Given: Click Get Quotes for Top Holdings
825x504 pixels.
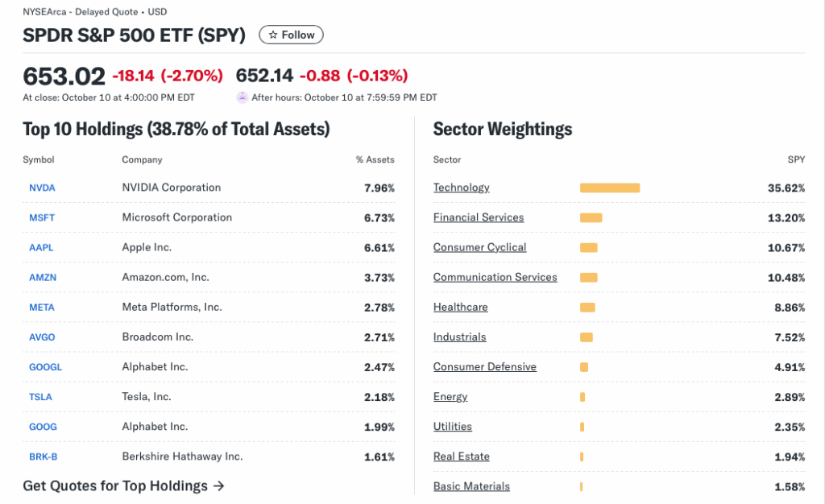Looking at the screenshot, I should click(123, 485).
